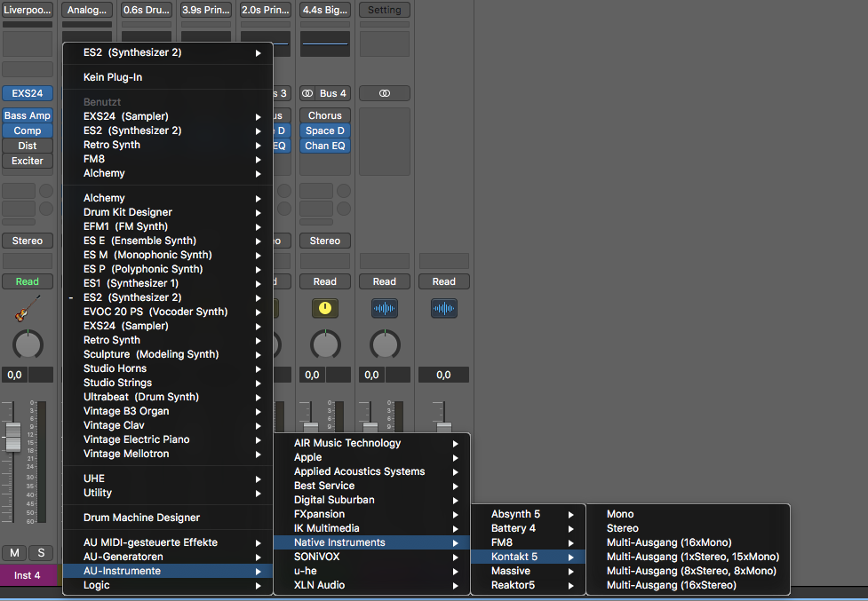Viewport: 868px width, 601px height.
Task: Toggle the Chan EQ slot on the Bus 4 strip
Action: (x=325, y=146)
